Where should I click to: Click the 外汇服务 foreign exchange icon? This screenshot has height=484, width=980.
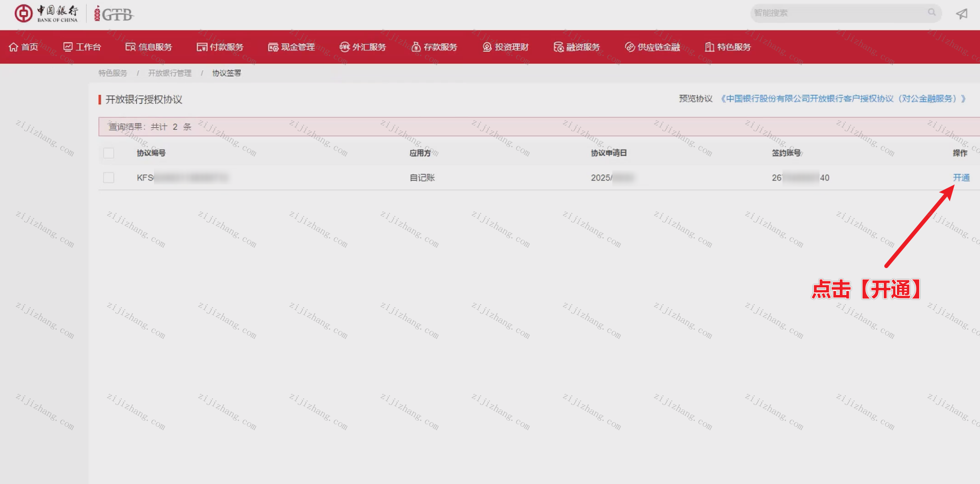(x=344, y=47)
